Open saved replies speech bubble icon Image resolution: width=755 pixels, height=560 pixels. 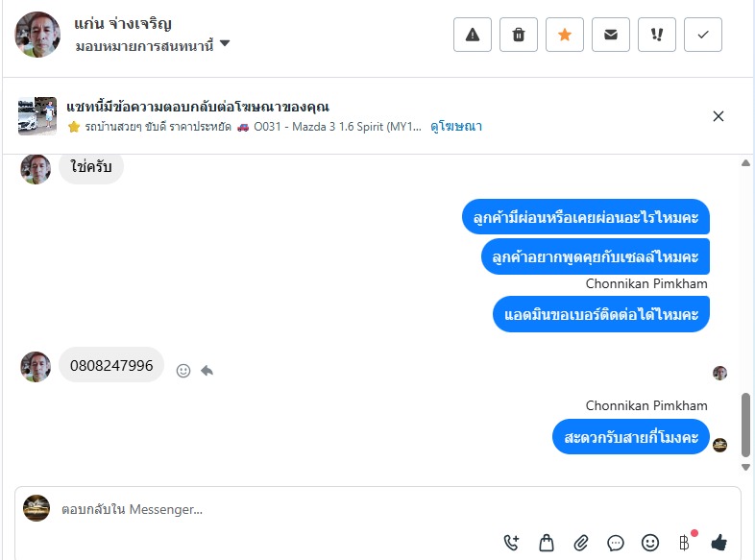616,543
